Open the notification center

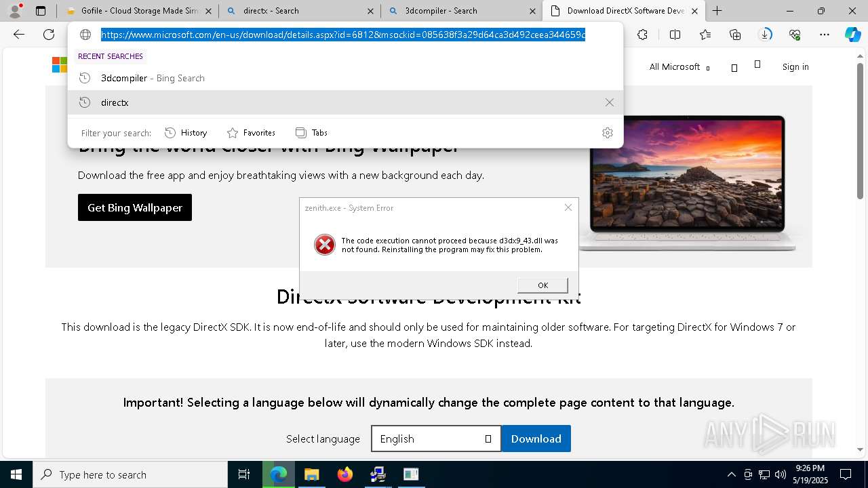tap(846, 474)
